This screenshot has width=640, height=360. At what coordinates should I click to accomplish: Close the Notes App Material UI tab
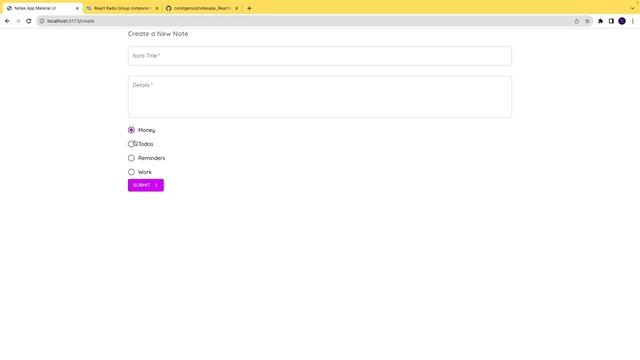77,8
